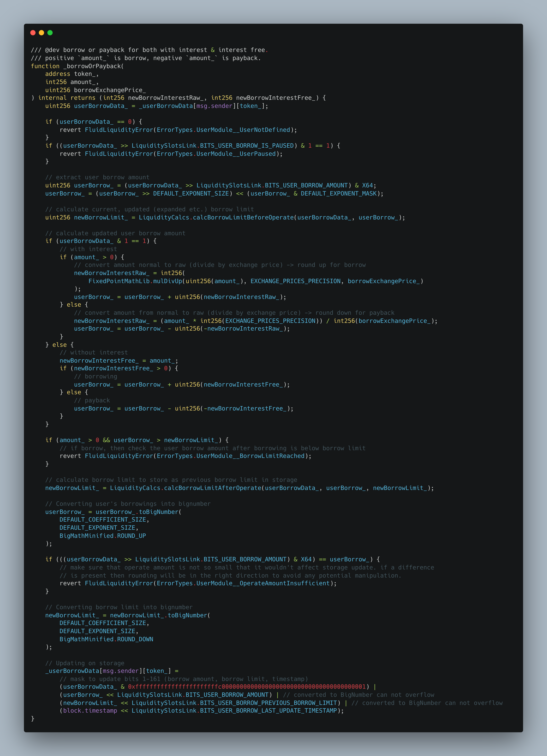Select the "address token_," parameter line

pos(72,74)
